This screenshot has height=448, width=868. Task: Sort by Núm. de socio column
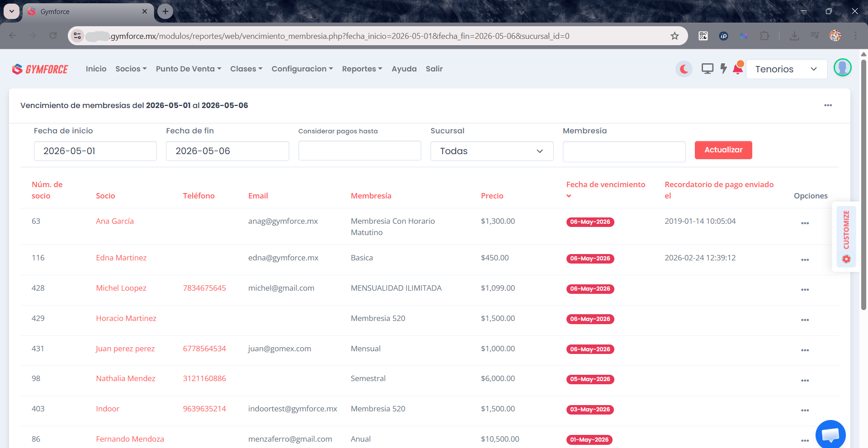(x=47, y=190)
